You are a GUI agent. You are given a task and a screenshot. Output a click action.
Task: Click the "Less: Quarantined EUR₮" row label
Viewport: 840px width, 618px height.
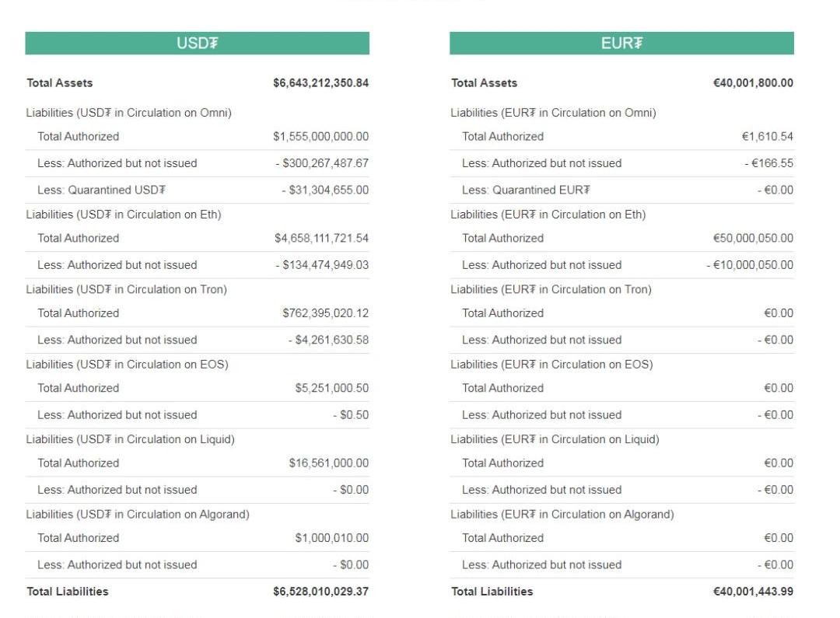coord(526,190)
